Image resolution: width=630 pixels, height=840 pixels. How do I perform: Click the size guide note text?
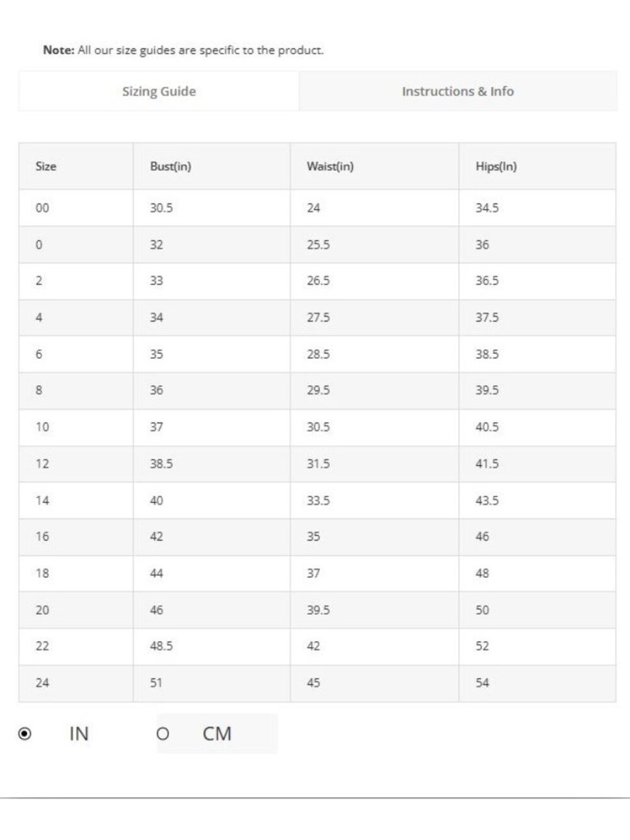[183, 50]
